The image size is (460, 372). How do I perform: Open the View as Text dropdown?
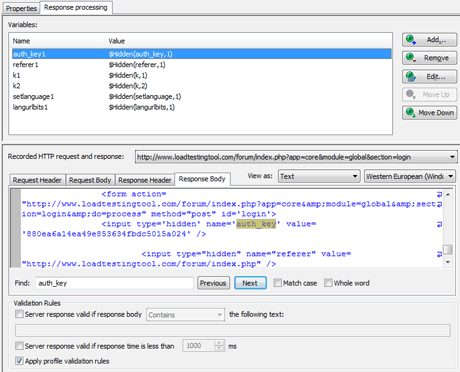coord(319,176)
